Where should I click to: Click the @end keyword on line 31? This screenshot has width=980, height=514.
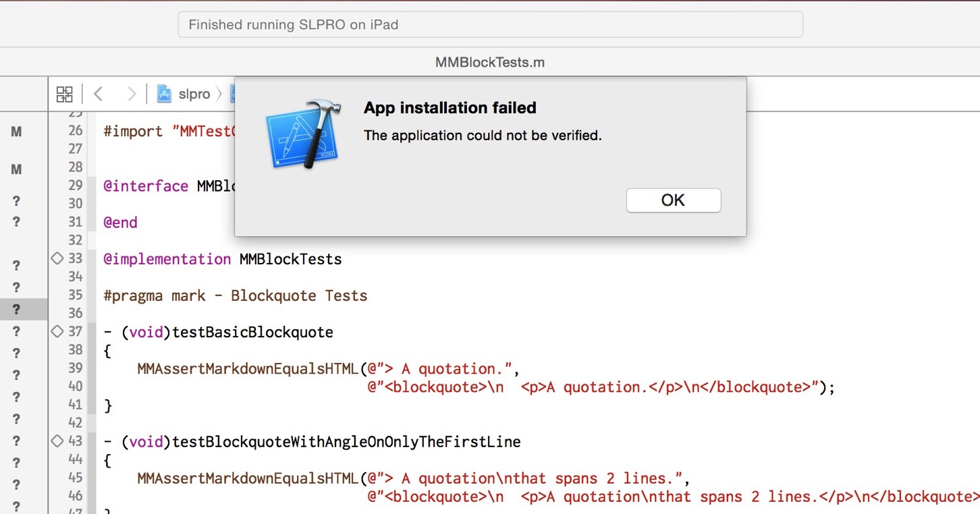coord(120,223)
